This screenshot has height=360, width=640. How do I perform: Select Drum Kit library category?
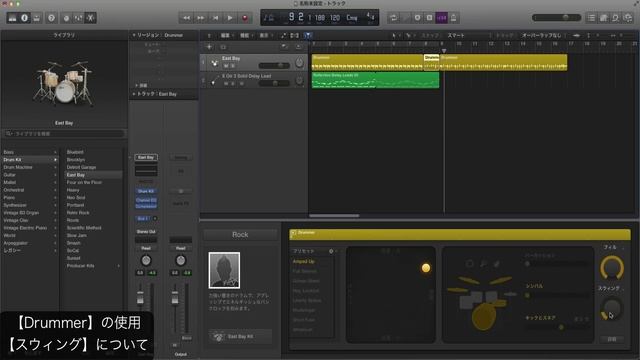coord(29,160)
